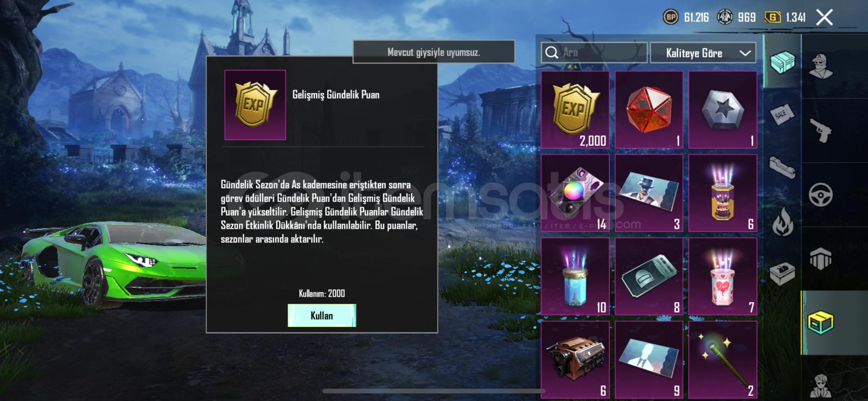Click the Kullan button
Image resolution: width=868 pixels, height=401 pixels.
click(x=322, y=315)
